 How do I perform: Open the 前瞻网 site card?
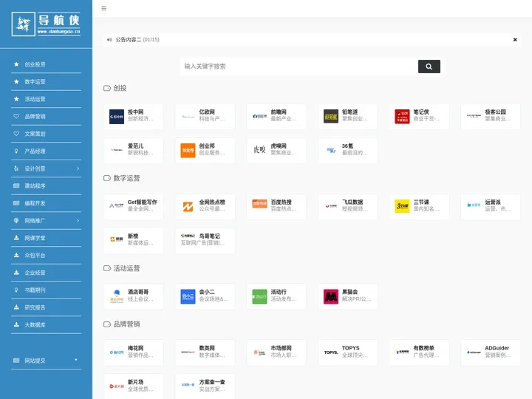click(276, 117)
